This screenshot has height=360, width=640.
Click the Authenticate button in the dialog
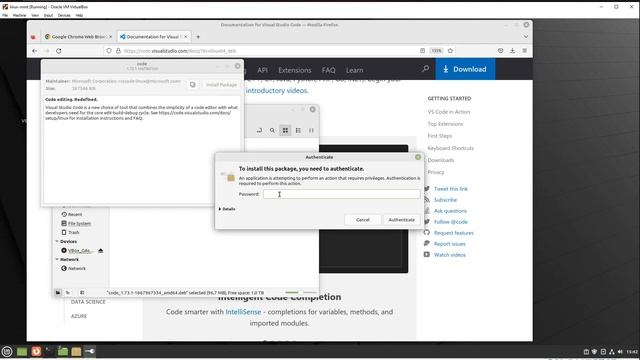coord(402,220)
